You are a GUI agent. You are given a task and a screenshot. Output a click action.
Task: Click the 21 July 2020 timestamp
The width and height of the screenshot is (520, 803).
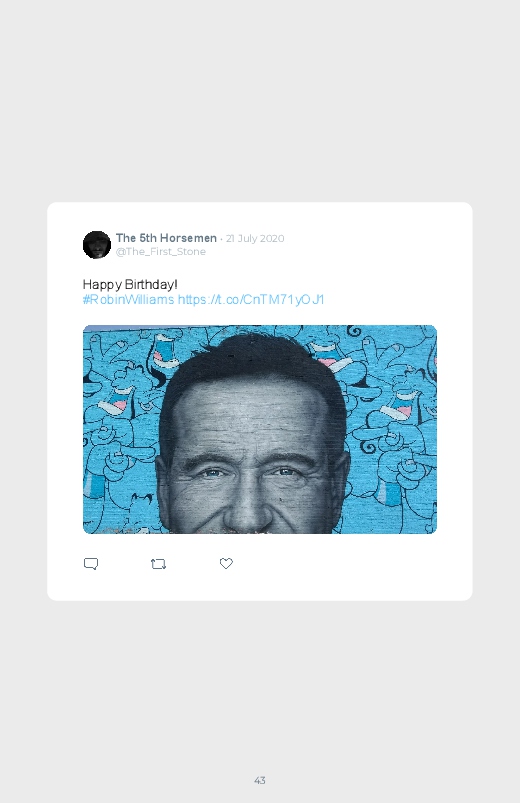[x=255, y=238]
